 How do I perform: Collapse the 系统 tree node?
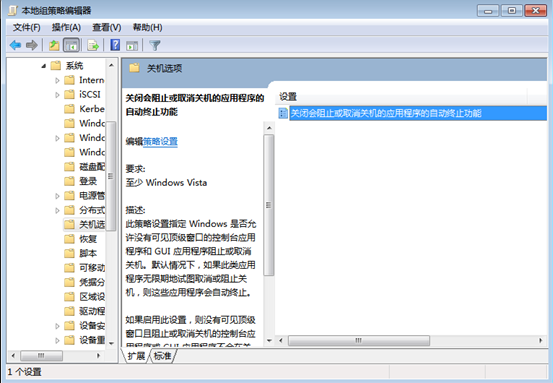coord(44,66)
